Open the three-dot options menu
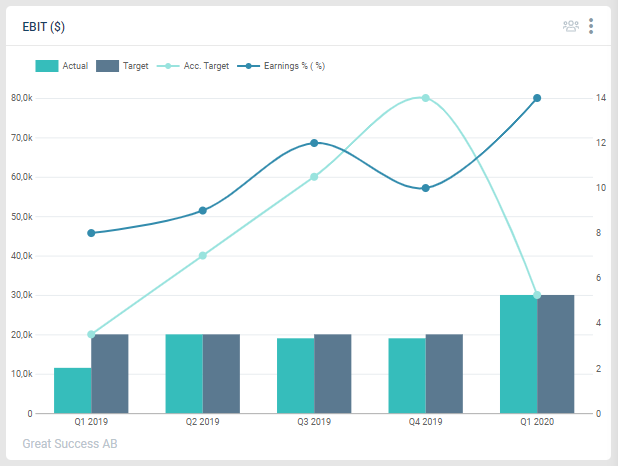 tap(591, 26)
